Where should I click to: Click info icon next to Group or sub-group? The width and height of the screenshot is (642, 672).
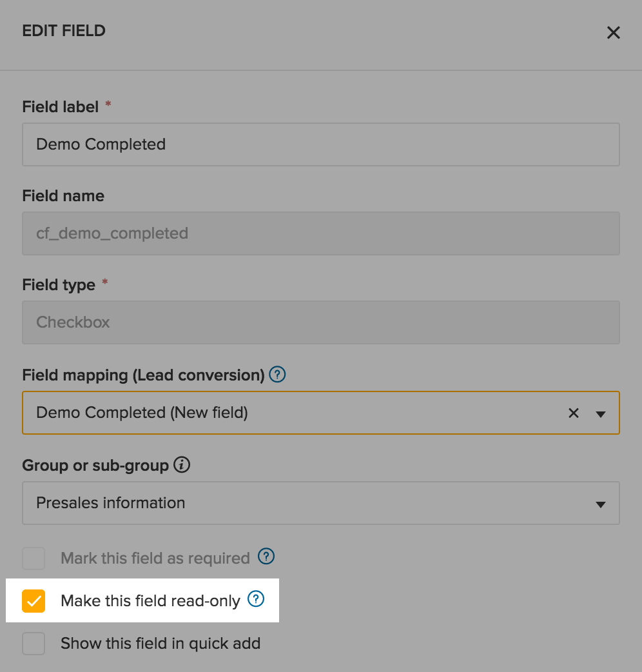coord(182,465)
